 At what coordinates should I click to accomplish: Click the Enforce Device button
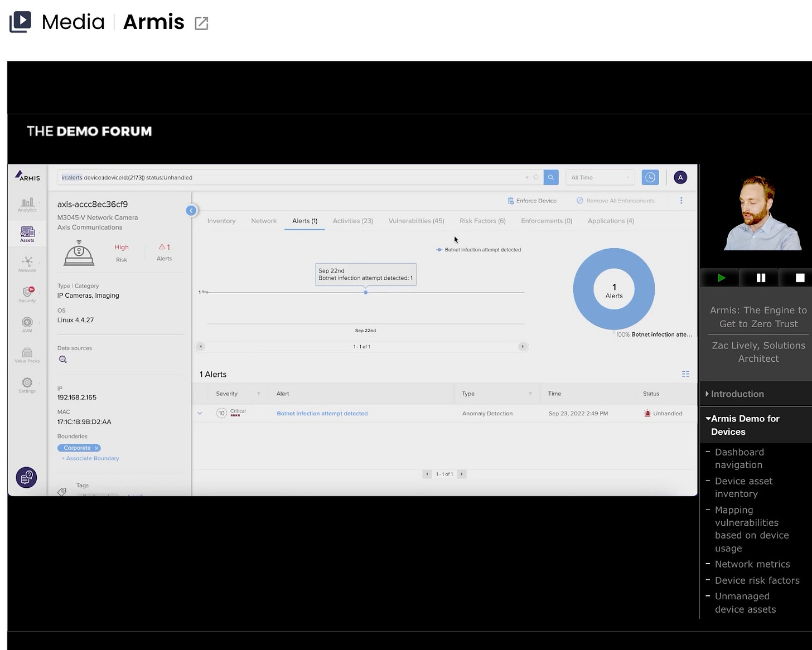click(x=532, y=201)
